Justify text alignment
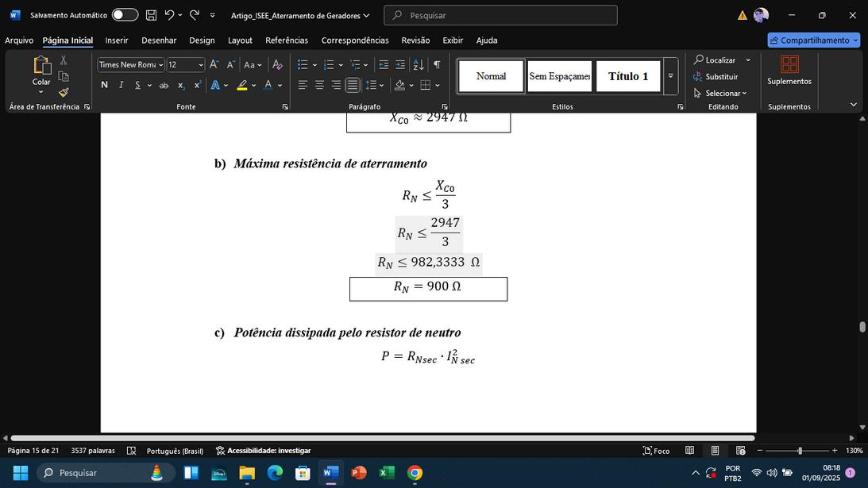 point(353,85)
